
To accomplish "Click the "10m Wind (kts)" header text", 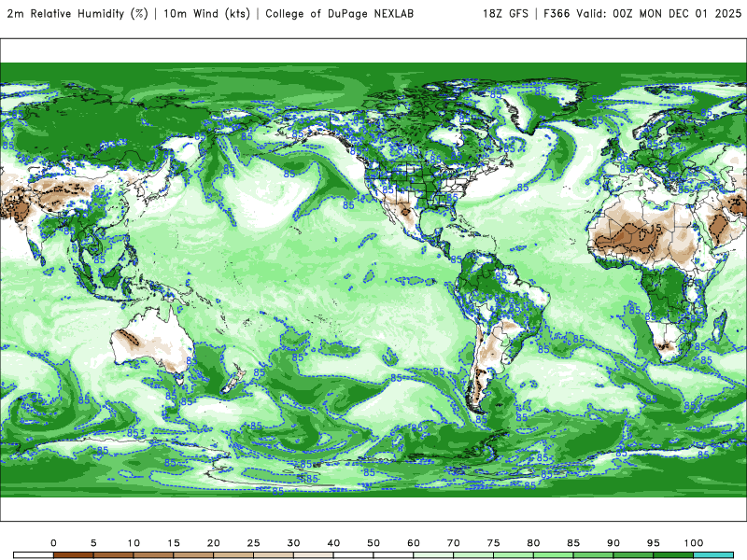I will (206, 13).
